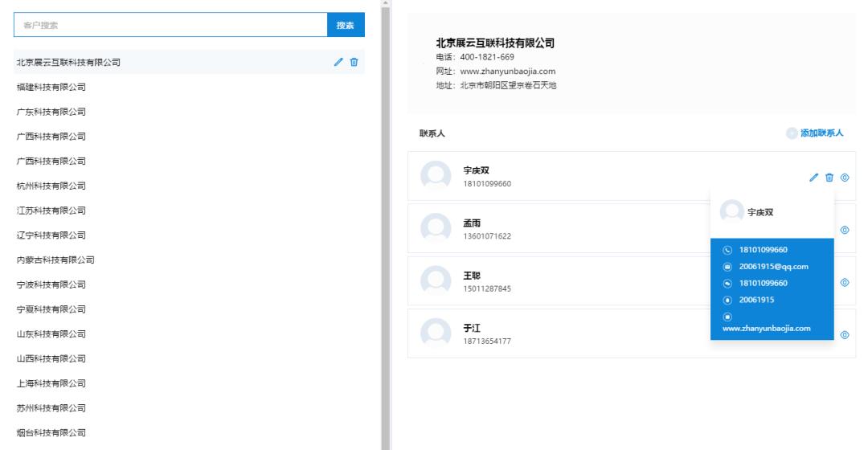Click the edit pencil for 北京展云互联科技有限公司
This screenshot has width=868, height=450.
338,62
